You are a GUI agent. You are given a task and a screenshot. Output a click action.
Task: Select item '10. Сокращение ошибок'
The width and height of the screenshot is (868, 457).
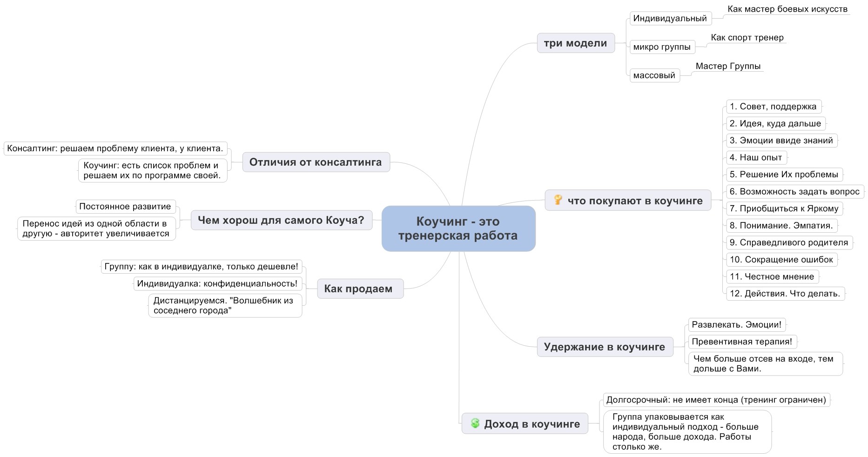tap(782, 259)
